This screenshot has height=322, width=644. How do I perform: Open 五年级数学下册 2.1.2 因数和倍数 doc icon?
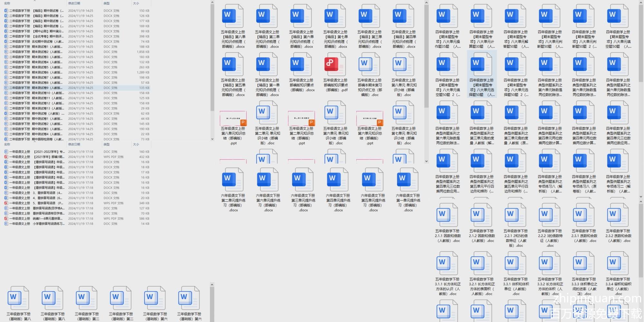click(481, 215)
